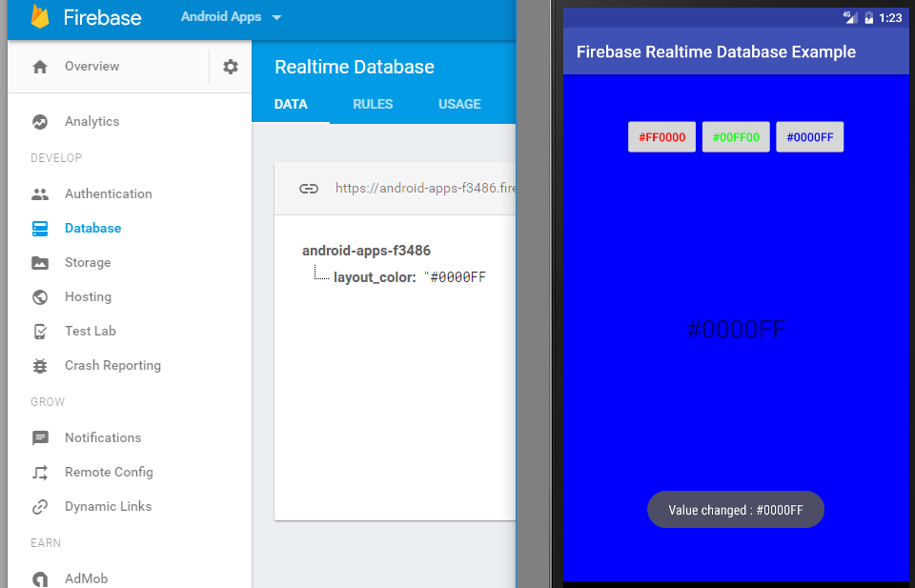Open Notifications under Grow

pyautogui.click(x=103, y=437)
